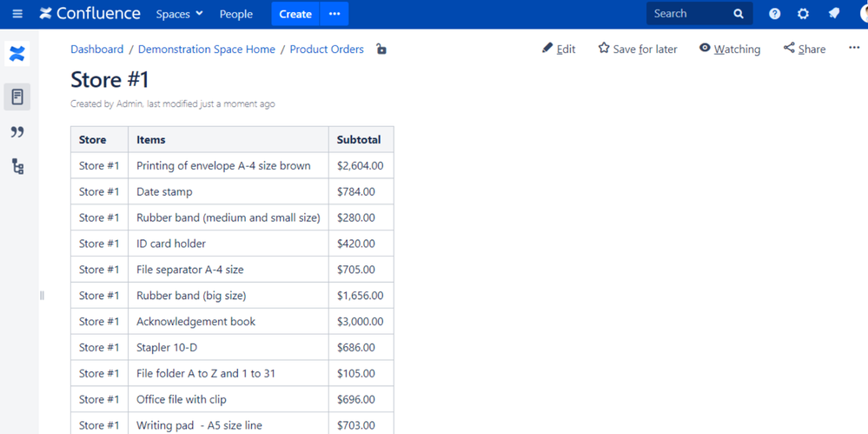Click the Items column header
The image size is (868, 434).
coord(229,140)
